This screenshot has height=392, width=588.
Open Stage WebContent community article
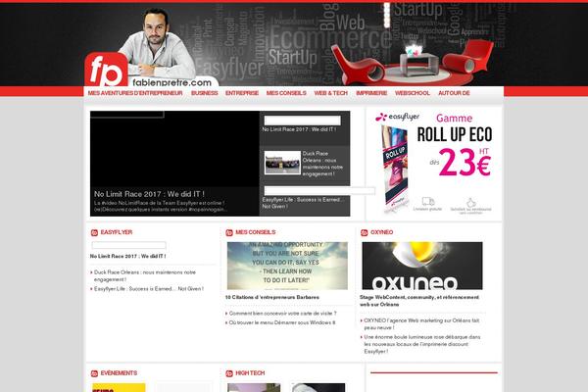(419, 301)
